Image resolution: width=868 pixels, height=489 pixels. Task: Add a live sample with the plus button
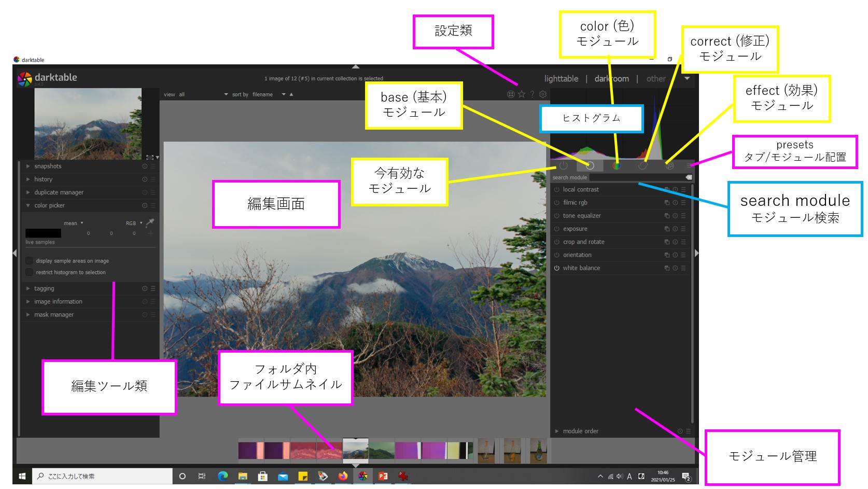(x=151, y=233)
